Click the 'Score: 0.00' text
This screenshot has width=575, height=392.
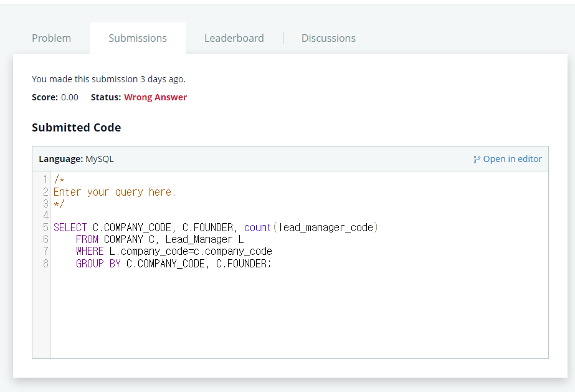(x=55, y=97)
